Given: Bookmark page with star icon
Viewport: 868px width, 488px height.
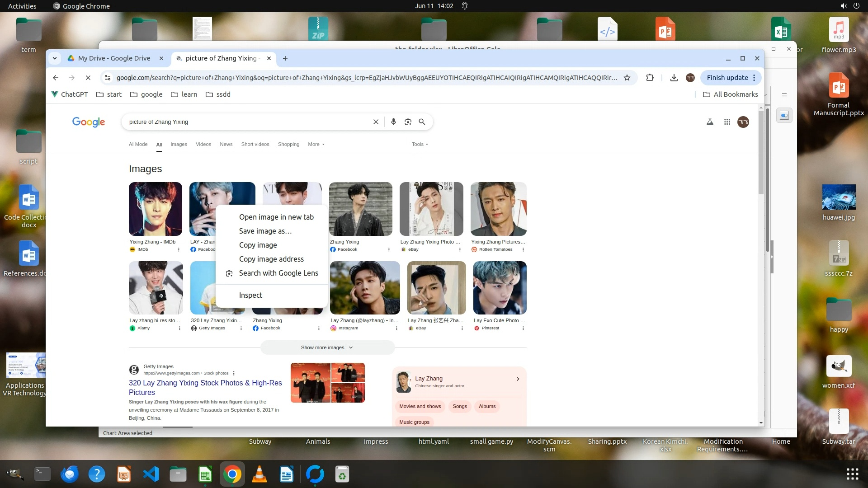Looking at the screenshot, I should click(x=627, y=78).
